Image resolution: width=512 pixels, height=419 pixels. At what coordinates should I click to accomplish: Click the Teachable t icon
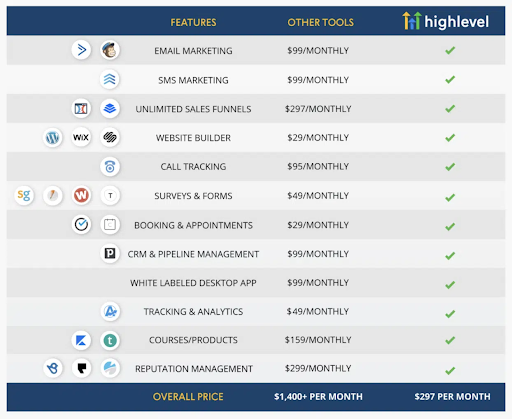click(x=110, y=340)
